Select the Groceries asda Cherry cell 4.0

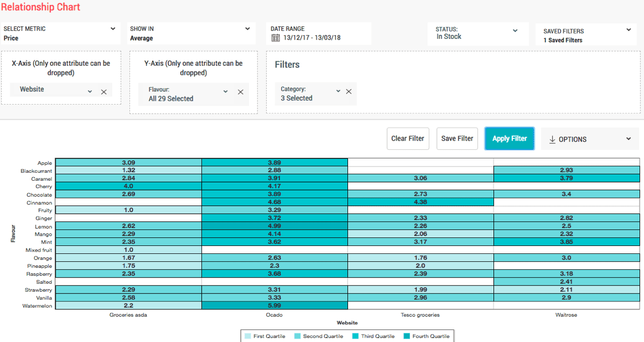tap(129, 186)
